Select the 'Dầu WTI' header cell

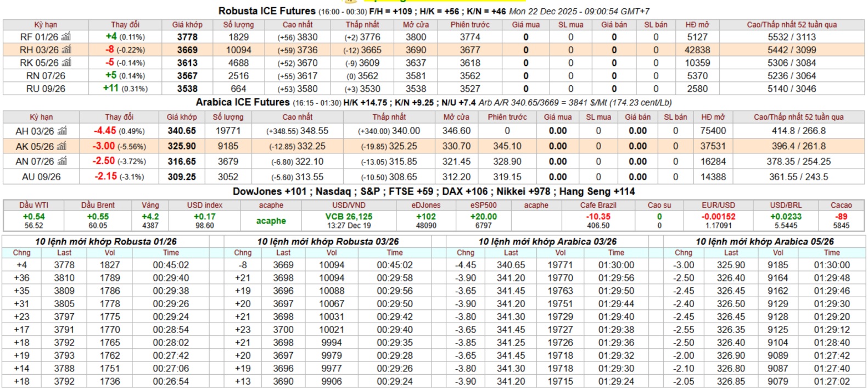pos(33,205)
